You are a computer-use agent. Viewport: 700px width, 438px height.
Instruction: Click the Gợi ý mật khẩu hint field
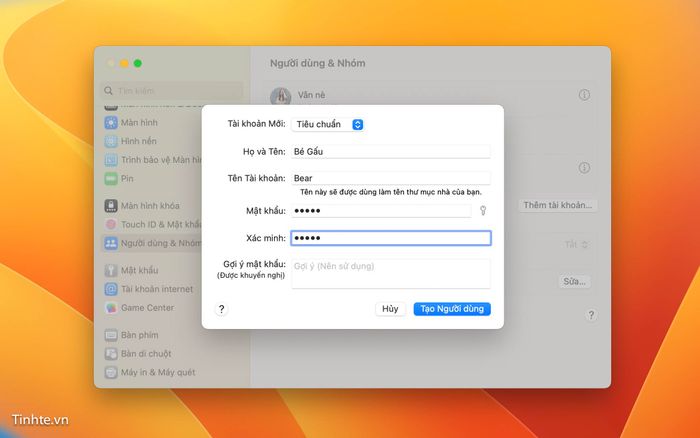pos(391,274)
